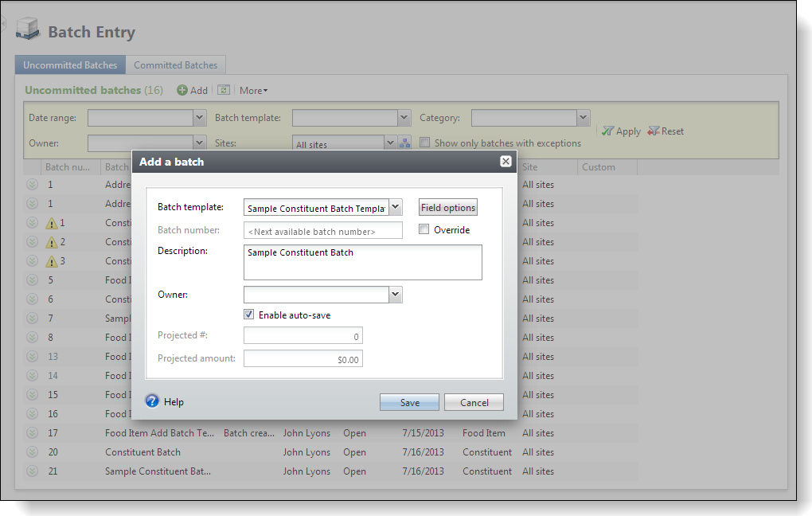Screen dimensions: 812x516
Task: Expand row chevron for warning batch 3
Action: [x=32, y=261]
